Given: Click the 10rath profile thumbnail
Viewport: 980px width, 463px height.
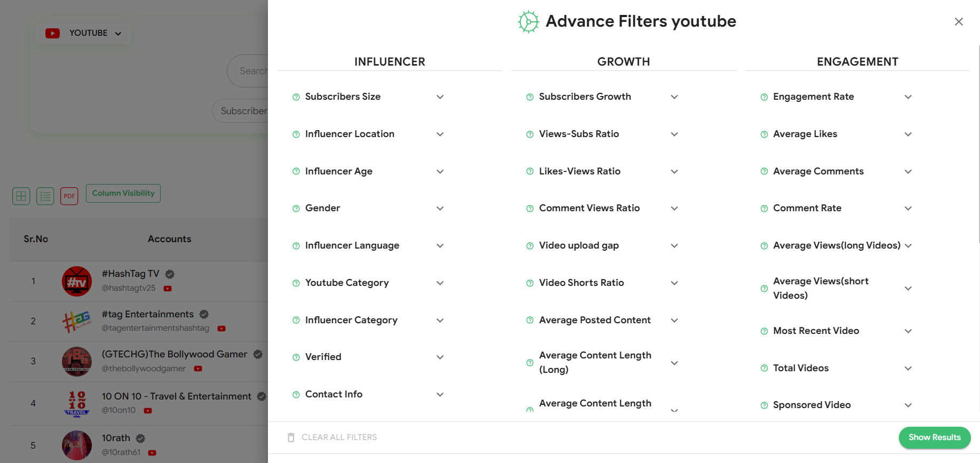Looking at the screenshot, I should point(77,445).
